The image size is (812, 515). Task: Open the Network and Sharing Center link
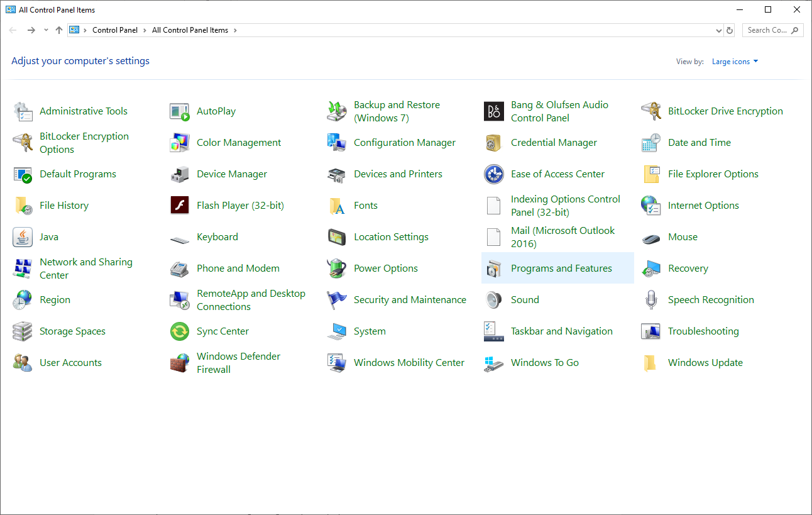(86, 269)
